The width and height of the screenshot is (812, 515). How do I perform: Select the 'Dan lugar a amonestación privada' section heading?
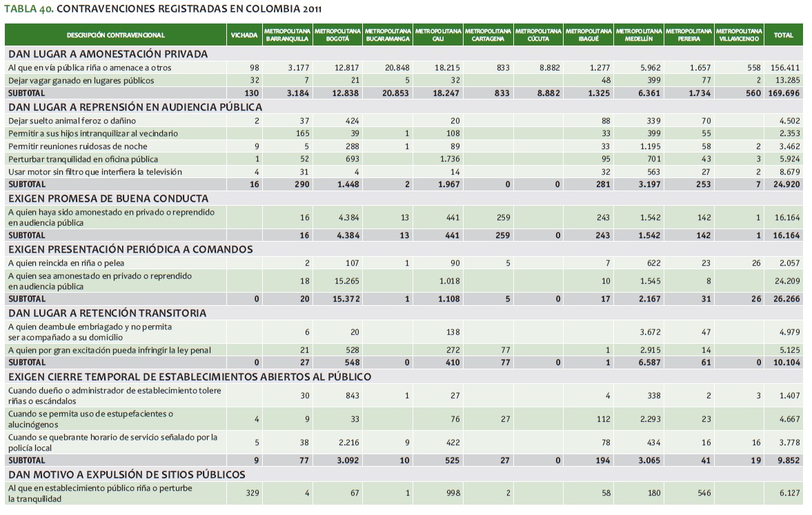108,54
